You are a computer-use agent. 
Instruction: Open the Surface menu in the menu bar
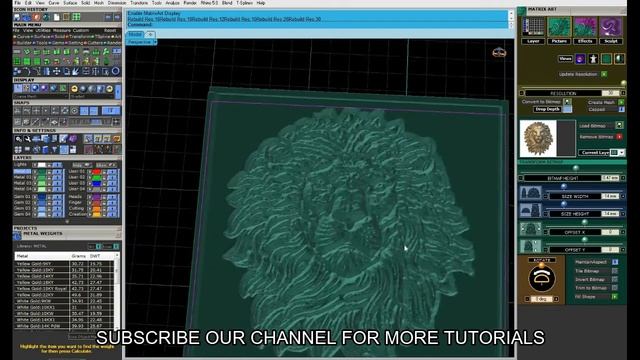[70, 3]
